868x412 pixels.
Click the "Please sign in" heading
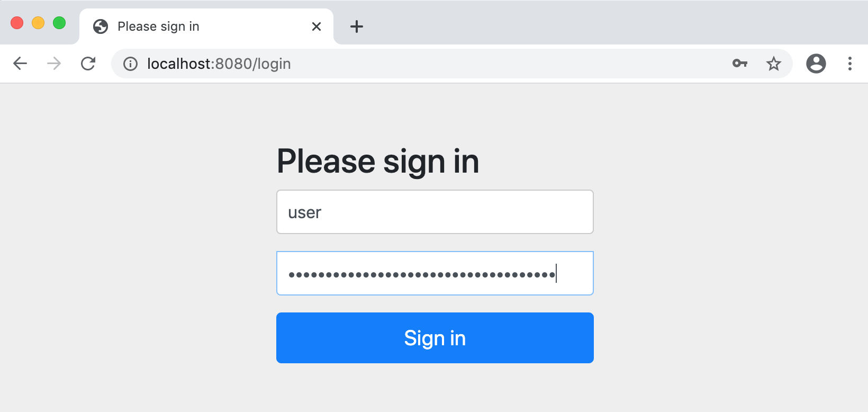click(x=378, y=161)
